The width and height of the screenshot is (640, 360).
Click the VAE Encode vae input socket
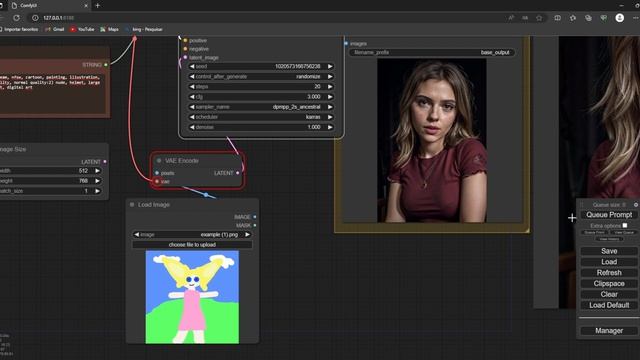[157, 181]
